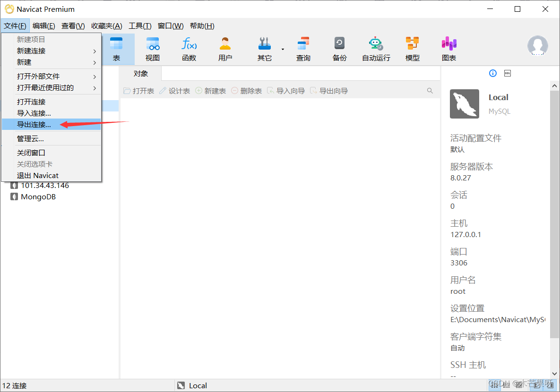Click the Local MySQL dolphin thumbnail
Image resolution: width=560 pixels, height=392 pixels.
coord(464,104)
